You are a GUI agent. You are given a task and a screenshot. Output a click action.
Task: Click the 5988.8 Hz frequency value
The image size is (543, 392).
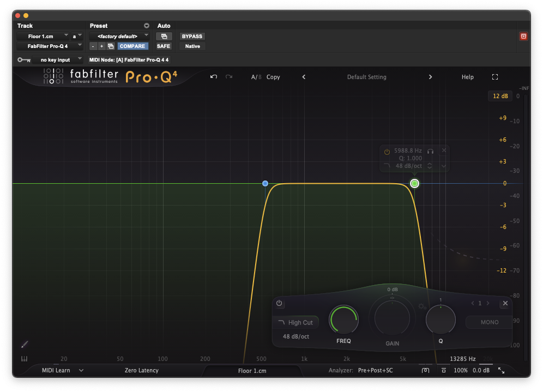point(408,150)
